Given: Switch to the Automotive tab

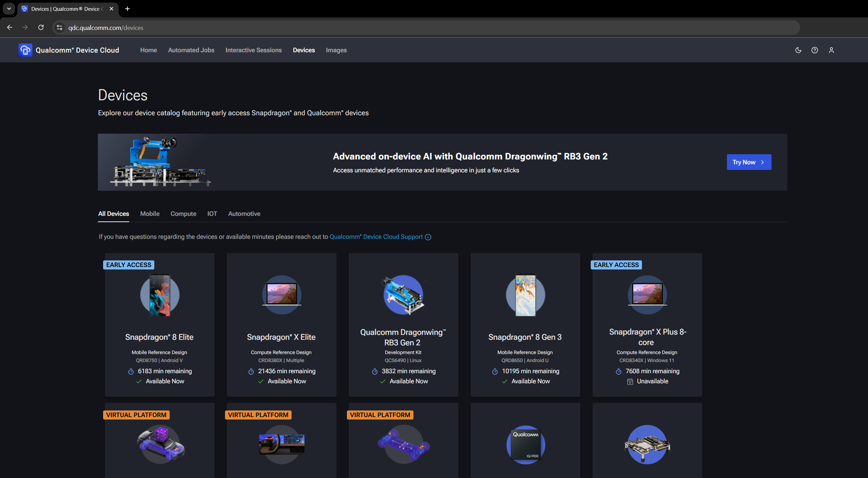Looking at the screenshot, I should pos(244,214).
